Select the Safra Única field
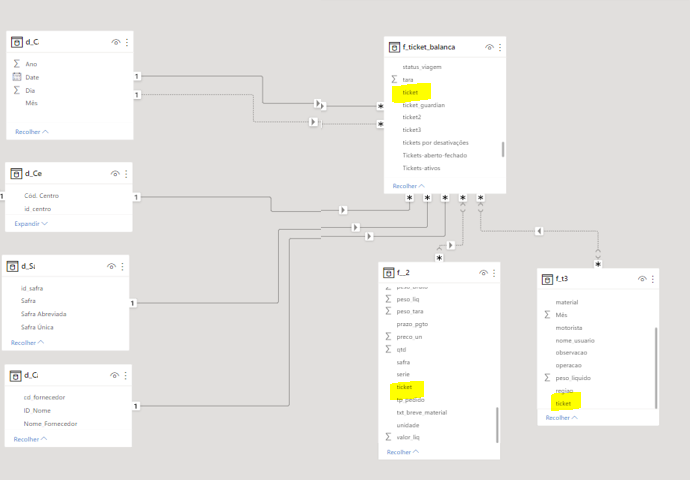The width and height of the screenshot is (690, 480). tap(37, 327)
